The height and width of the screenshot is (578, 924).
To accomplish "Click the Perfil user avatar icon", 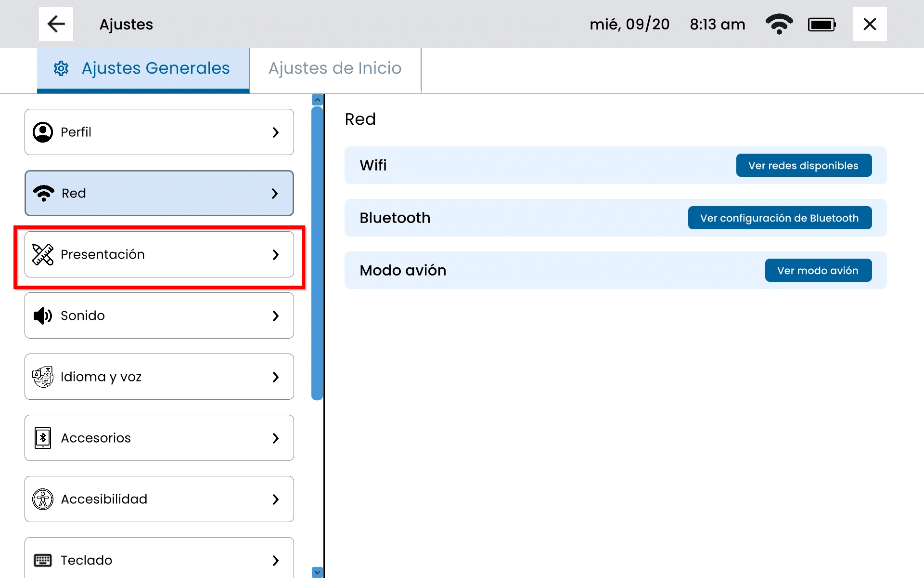I will pos(43,132).
